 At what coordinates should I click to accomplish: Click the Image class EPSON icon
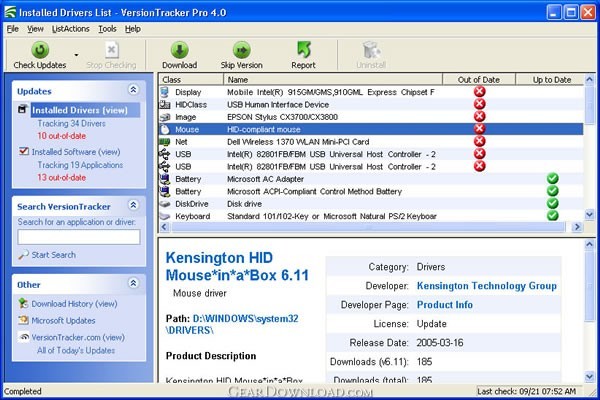tap(165, 117)
